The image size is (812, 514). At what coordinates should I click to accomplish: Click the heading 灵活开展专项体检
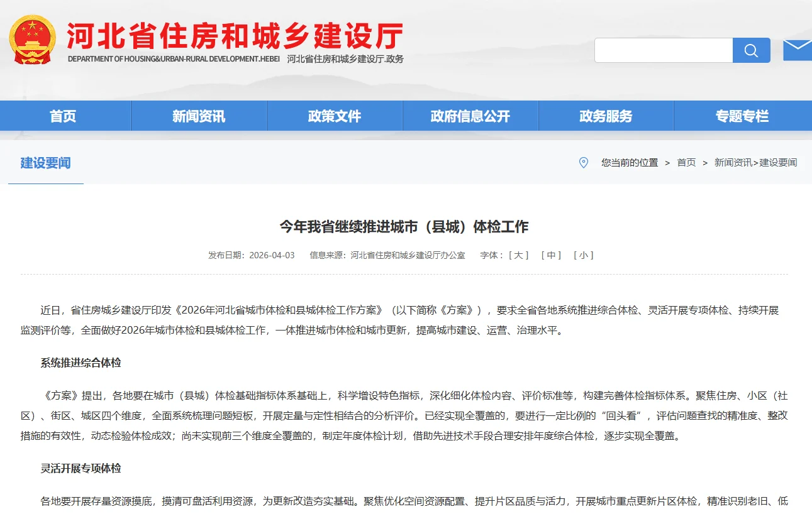[81, 468]
